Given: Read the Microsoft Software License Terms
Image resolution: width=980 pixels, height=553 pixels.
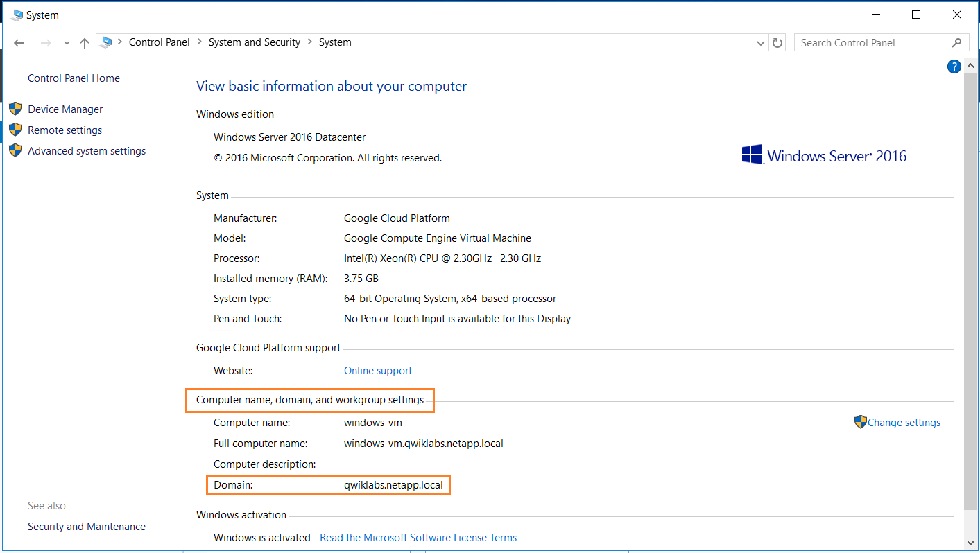Looking at the screenshot, I should [x=418, y=538].
